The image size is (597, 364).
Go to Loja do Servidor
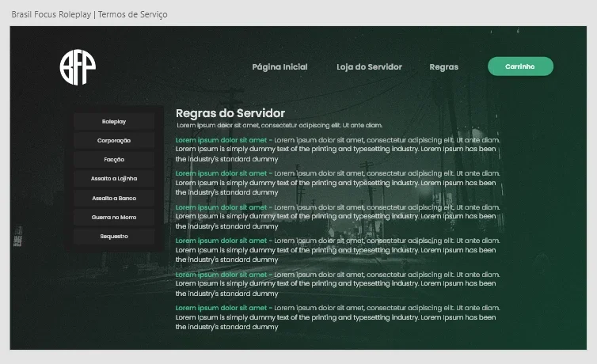[369, 67]
